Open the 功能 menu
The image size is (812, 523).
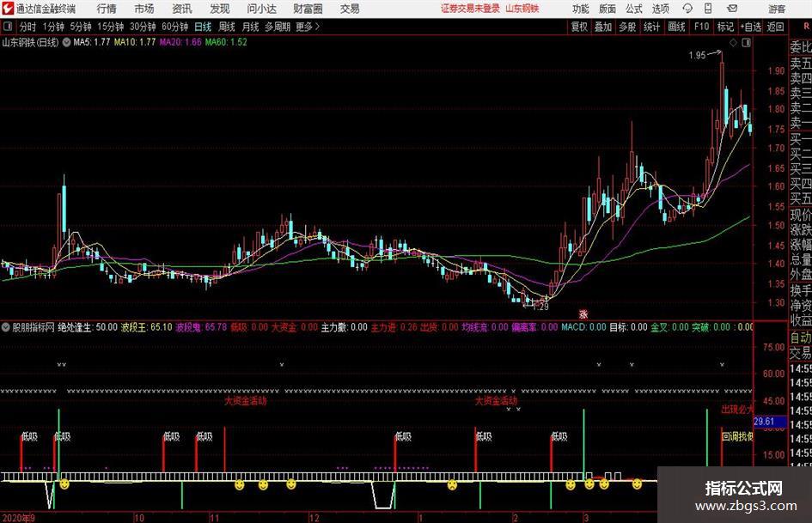click(x=581, y=9)
